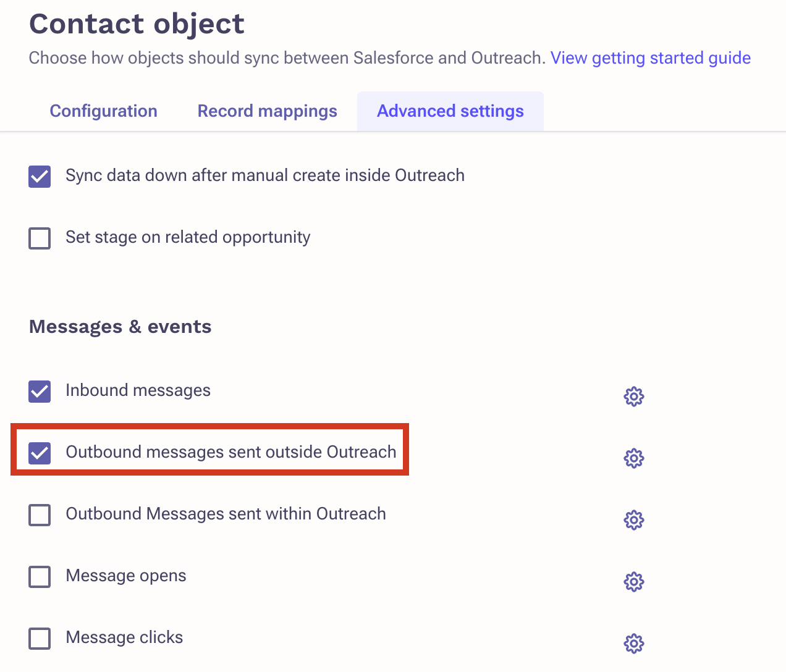Uncheck Outbound messages sent outside Outreach

pyautogui.click(x=40, y=453)
